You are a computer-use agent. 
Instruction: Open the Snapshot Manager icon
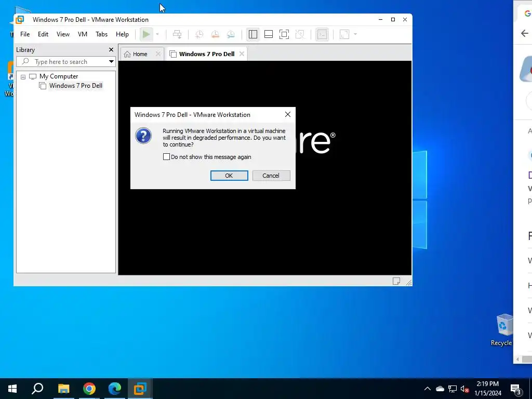coord(231,34)
